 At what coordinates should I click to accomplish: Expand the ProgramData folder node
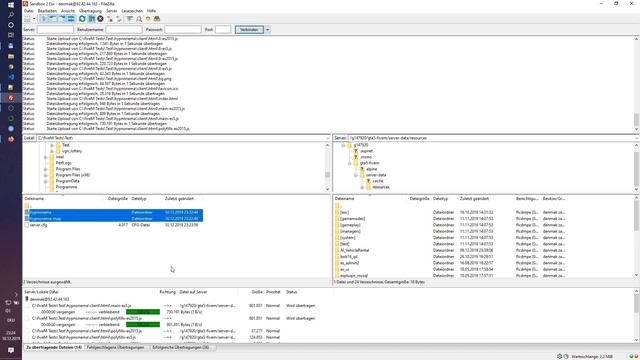46,181
